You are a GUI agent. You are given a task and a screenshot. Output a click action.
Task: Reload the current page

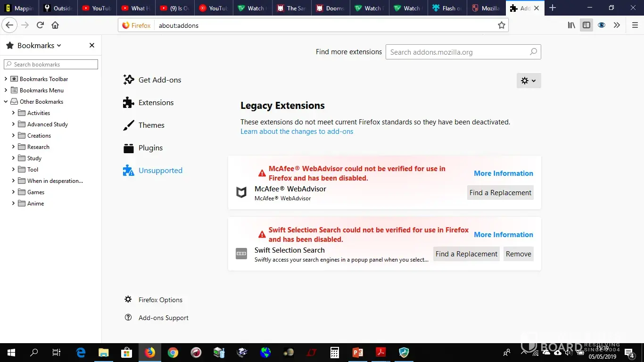41,25
